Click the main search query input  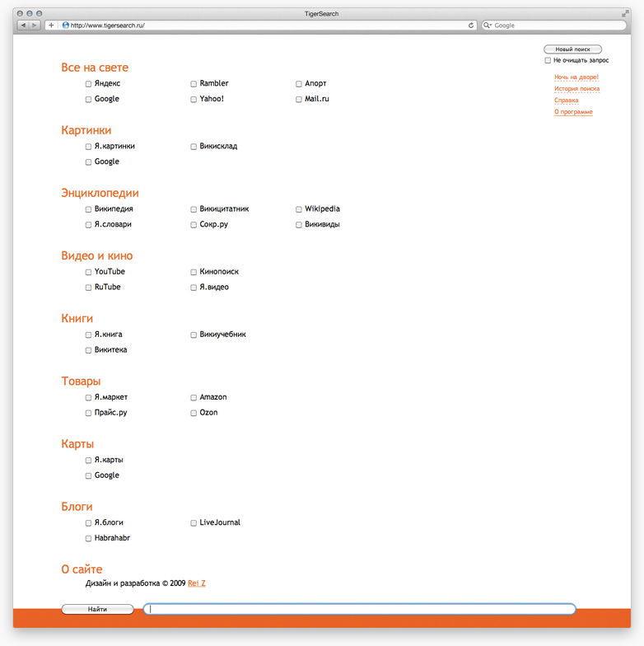tap(359, 609)
